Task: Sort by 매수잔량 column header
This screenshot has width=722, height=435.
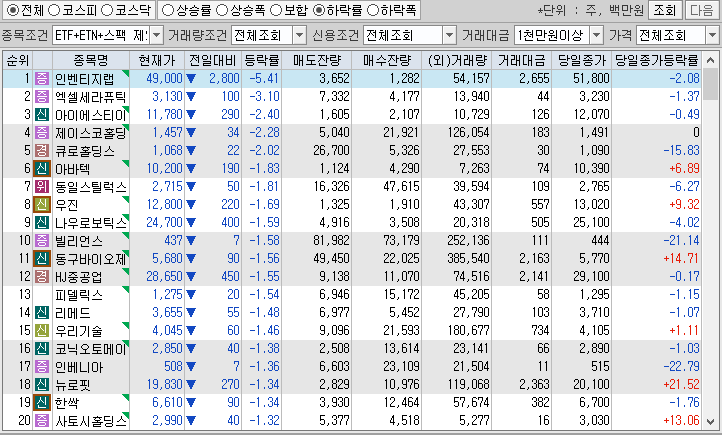Action: [387, 60]
